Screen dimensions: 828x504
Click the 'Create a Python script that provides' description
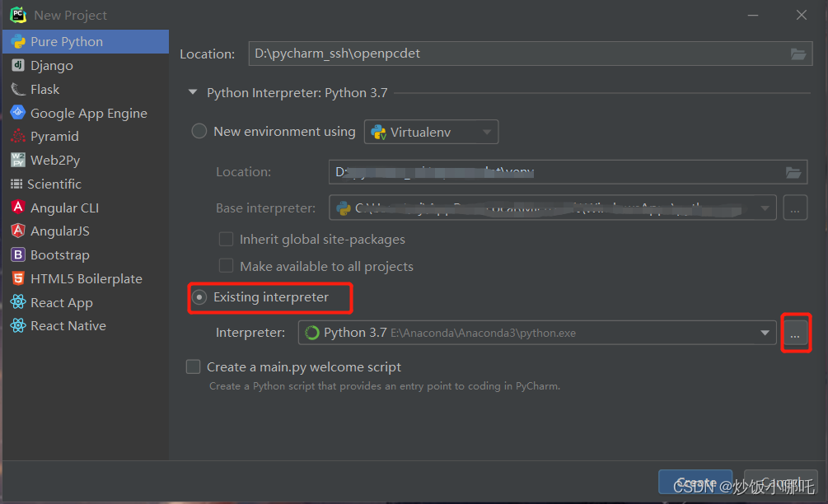click(385, 386)
